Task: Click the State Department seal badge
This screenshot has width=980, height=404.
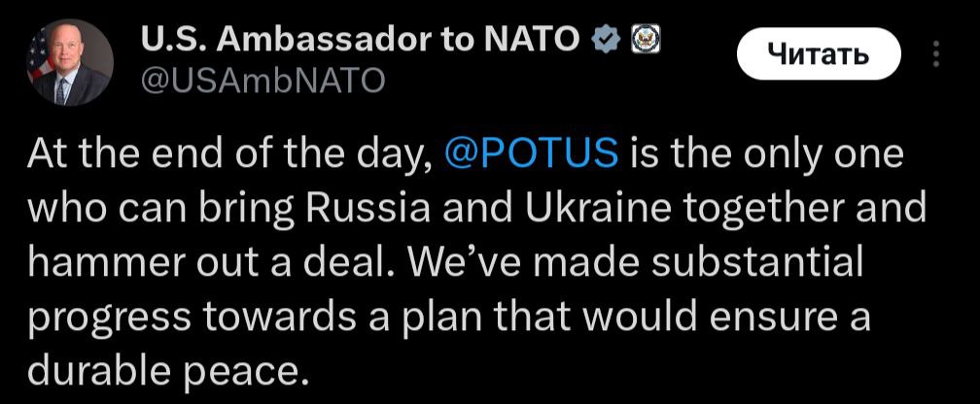Action: click(645, 40)
